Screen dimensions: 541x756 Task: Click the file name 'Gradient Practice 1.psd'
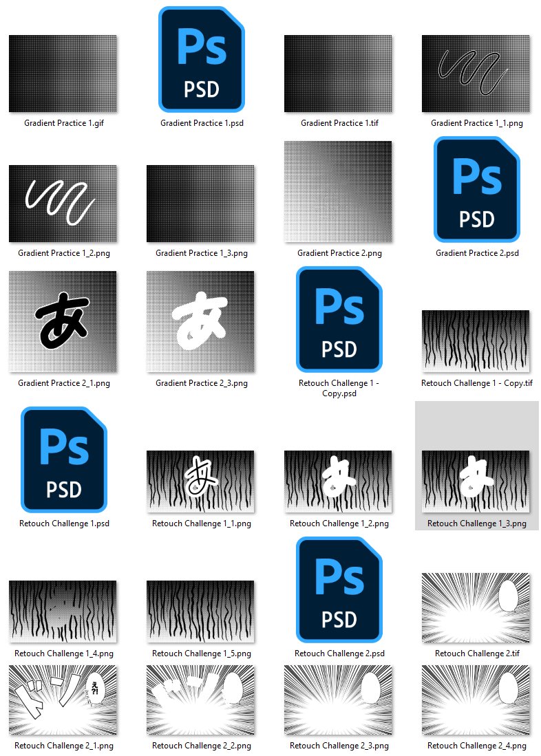(202, 123)
